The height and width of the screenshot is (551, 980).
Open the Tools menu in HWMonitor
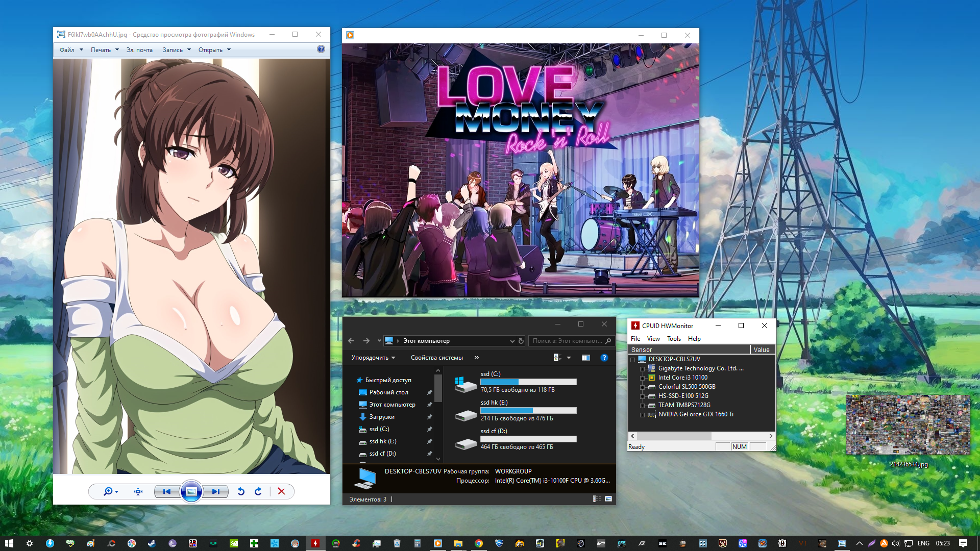[674, 339]
